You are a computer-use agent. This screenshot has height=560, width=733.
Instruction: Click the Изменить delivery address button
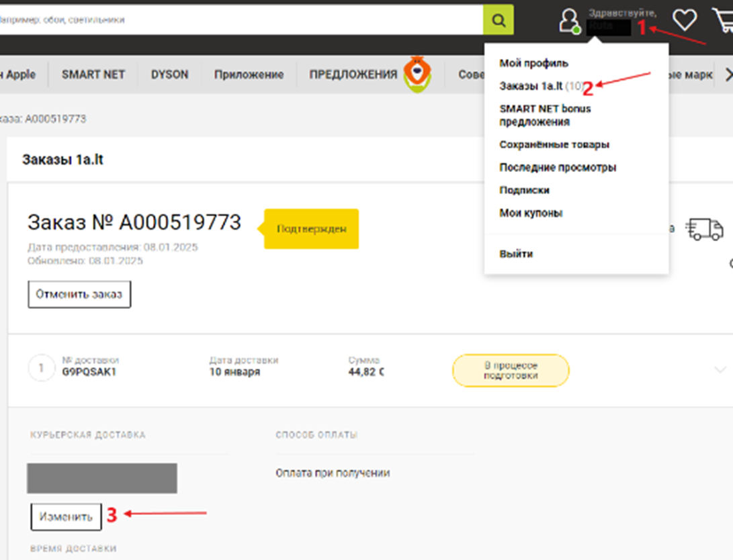(x=66, y=516)
